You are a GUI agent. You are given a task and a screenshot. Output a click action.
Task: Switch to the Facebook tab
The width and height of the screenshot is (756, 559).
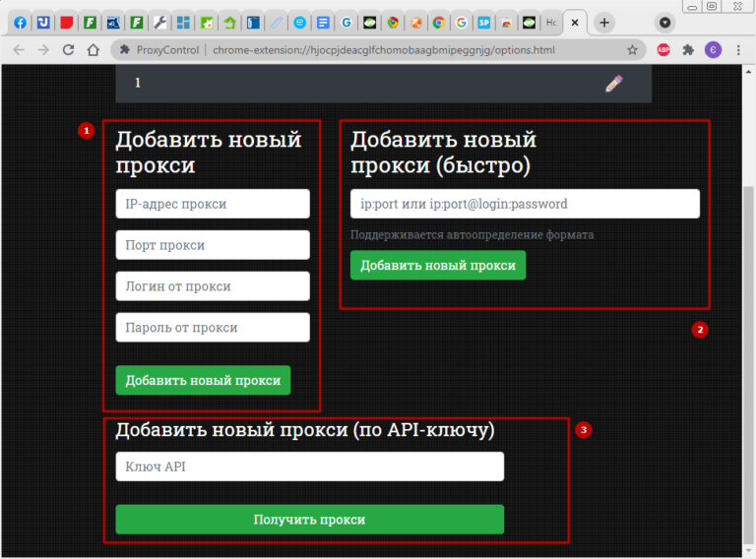point(20,22)
